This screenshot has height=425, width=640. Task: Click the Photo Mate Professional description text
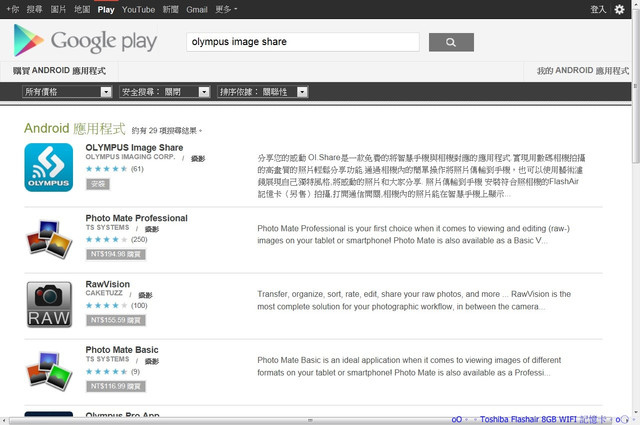point(413,235)
